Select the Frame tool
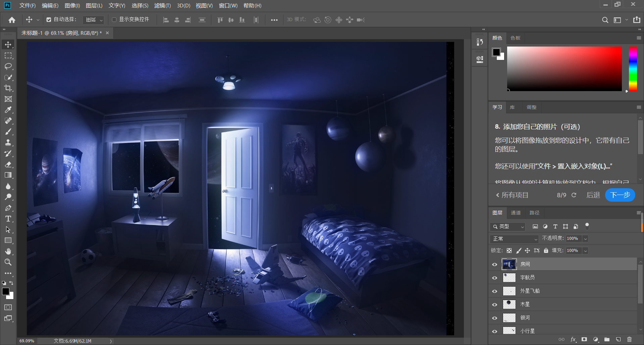Image resolution: width=644 pixels, height=345 pixels. (x=8, y=99)
